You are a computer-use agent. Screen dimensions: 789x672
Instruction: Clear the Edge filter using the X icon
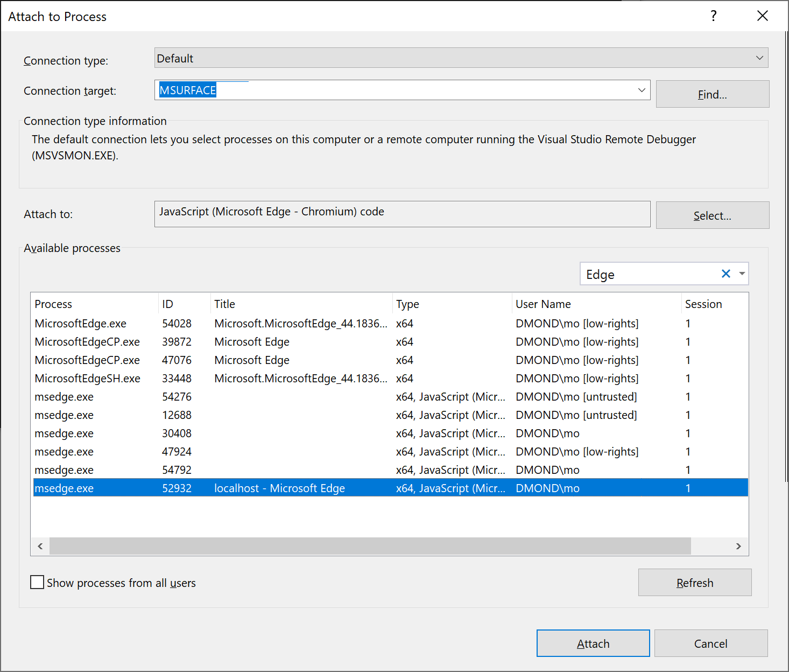726,274
